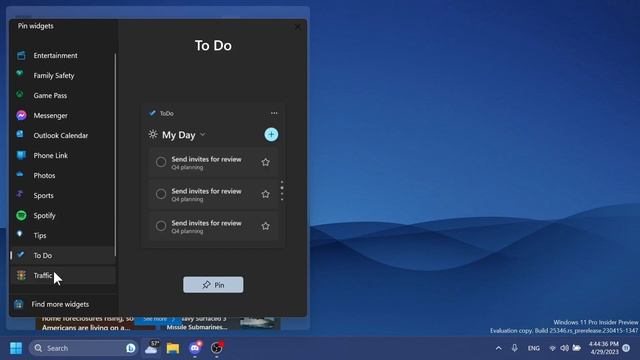Screen dimensions: 640x360
Task: Click the Messenger logo icon
Action: pos(21,116)
